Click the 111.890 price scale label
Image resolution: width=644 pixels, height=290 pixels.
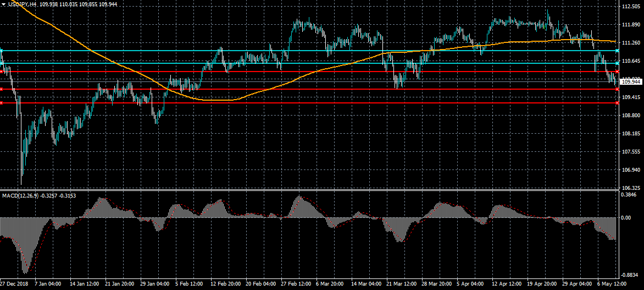pos(632,25)
